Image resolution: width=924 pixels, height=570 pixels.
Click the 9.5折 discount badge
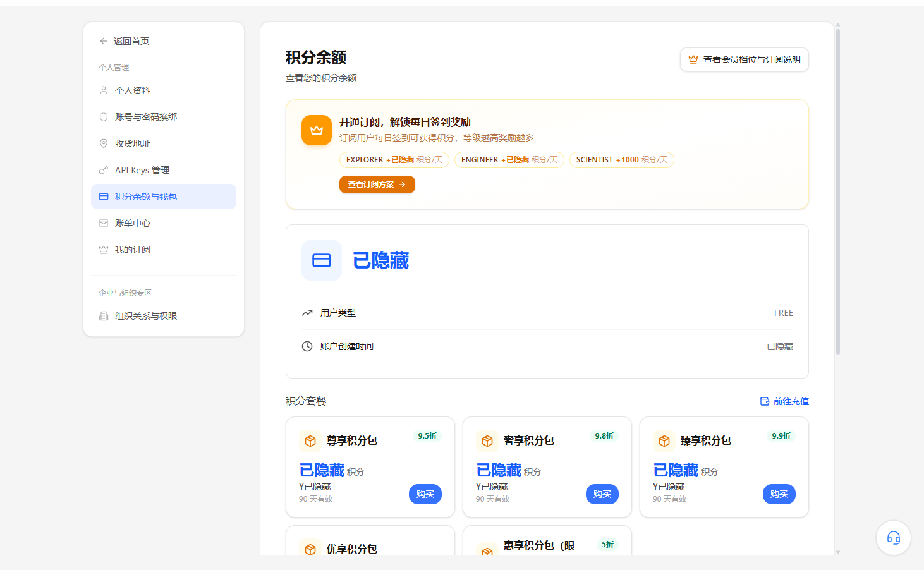click(x=427, y=436)
